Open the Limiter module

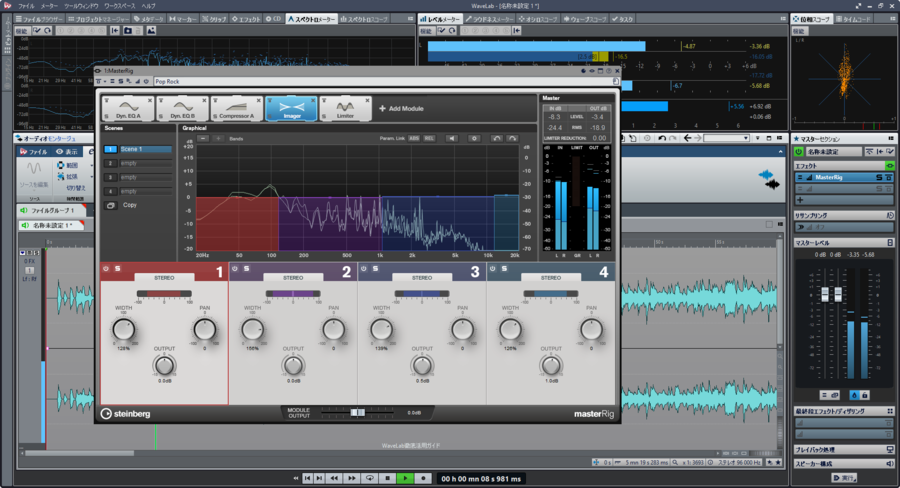click(x=346, y=109)
